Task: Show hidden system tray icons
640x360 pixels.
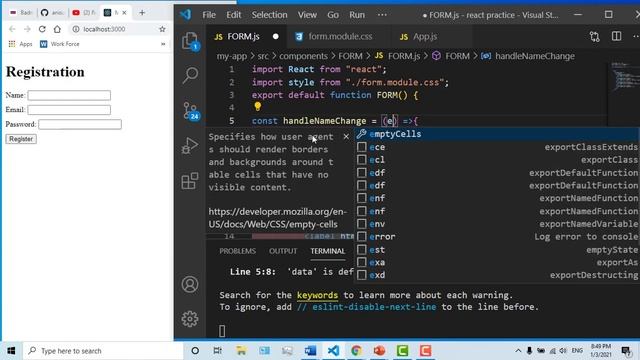Action: (518, 351)
